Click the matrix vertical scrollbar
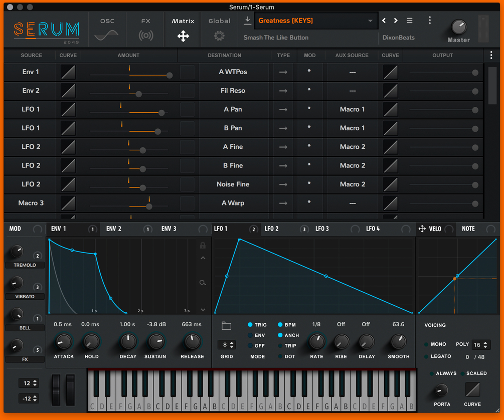Viewport: 504px width, 420px height. (492, 86)
